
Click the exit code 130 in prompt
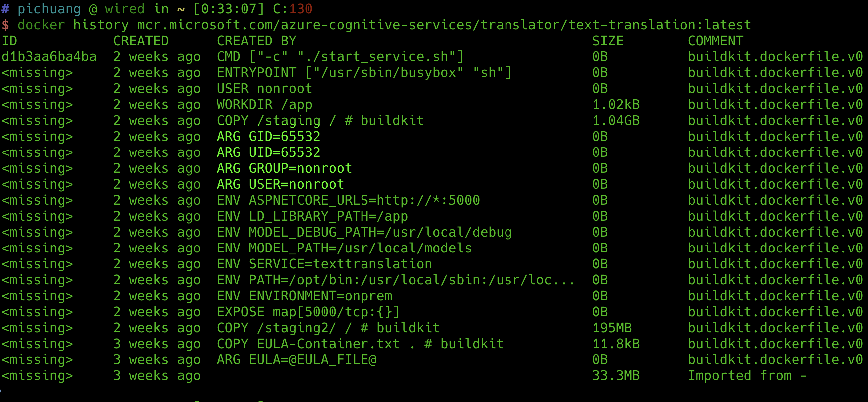point(301,9)
